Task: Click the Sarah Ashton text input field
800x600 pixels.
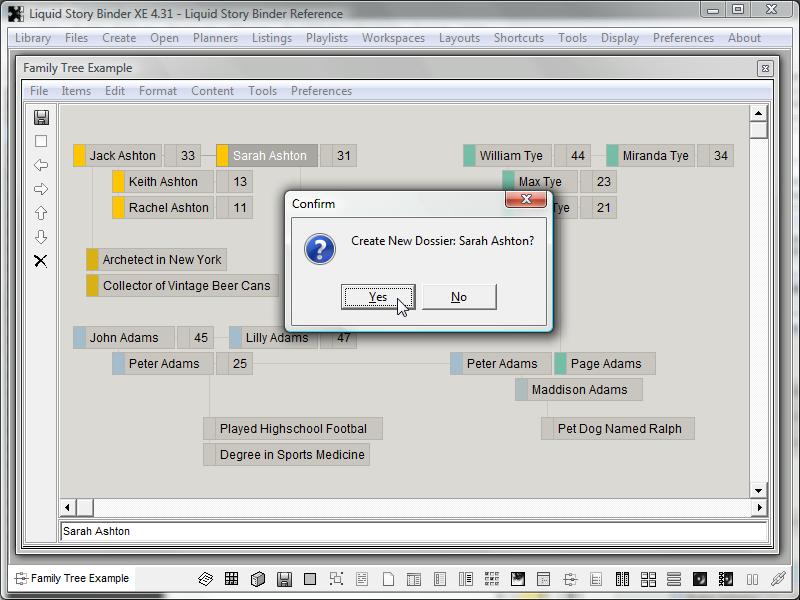Action: 412,532
